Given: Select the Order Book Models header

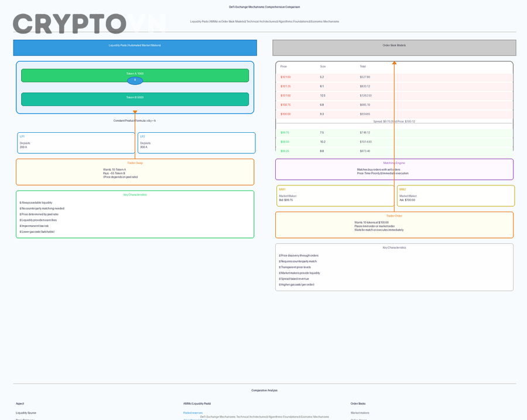Looking at the screenshot, I should click(x=394, y=47).
